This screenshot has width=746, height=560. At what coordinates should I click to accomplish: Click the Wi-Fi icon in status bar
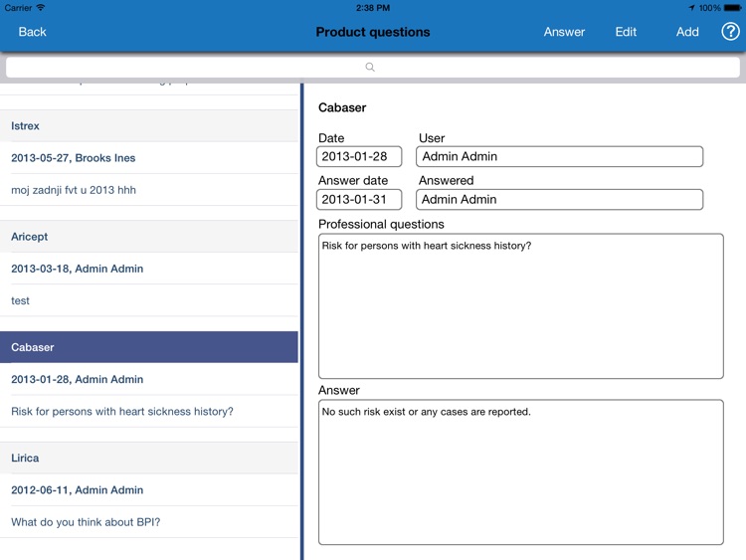click(41, 8)
